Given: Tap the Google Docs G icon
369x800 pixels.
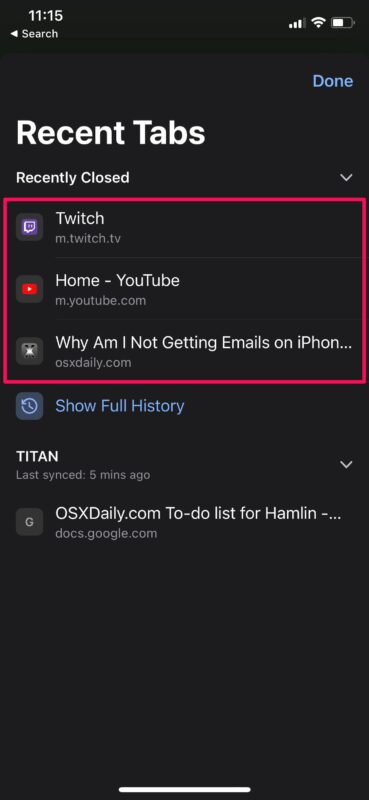Looking at the screenshot, I should pyautogui.click(x=29, y=522).
